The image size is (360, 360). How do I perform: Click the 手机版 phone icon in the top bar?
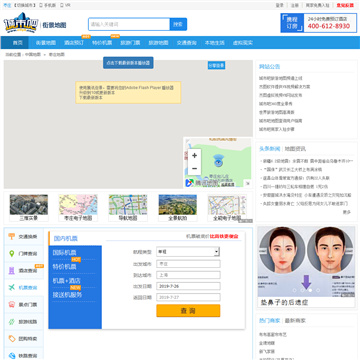(41, 5)
